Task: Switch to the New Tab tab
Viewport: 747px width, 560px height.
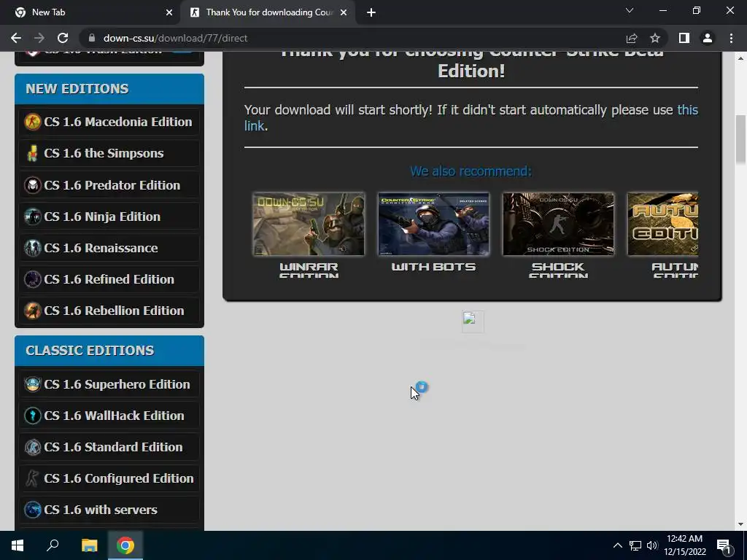Action: tap(90, 12)
